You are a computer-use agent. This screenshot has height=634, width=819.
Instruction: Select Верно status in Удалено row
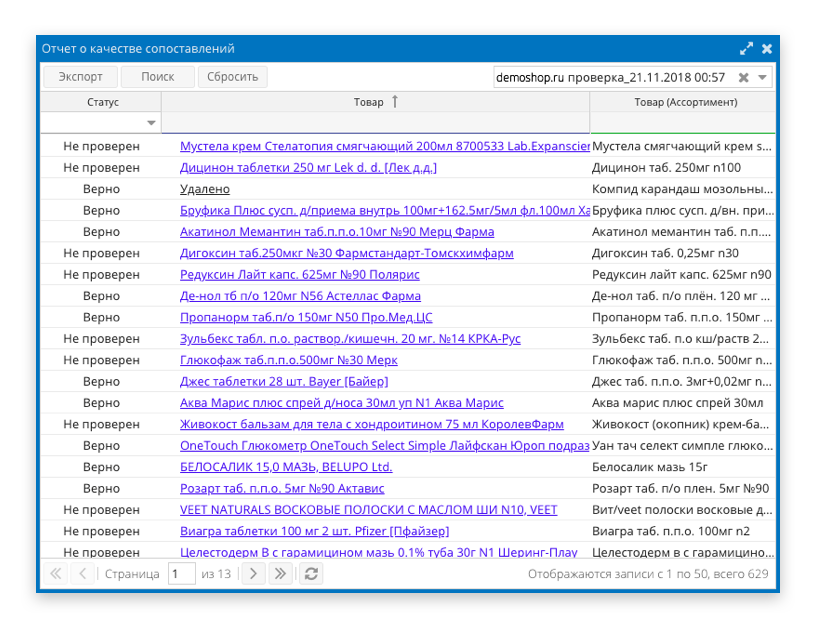(x=101, y=189)
